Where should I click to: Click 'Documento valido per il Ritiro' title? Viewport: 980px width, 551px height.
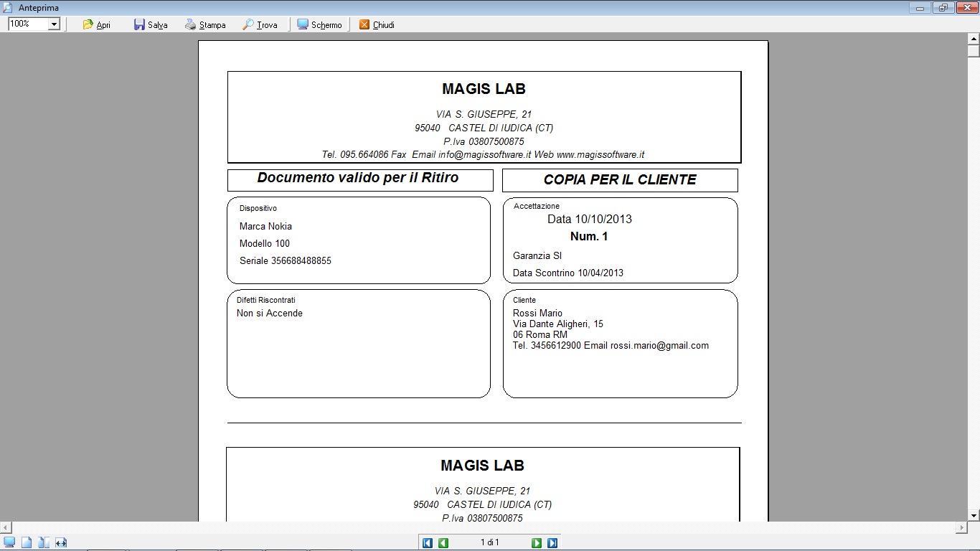358,178
